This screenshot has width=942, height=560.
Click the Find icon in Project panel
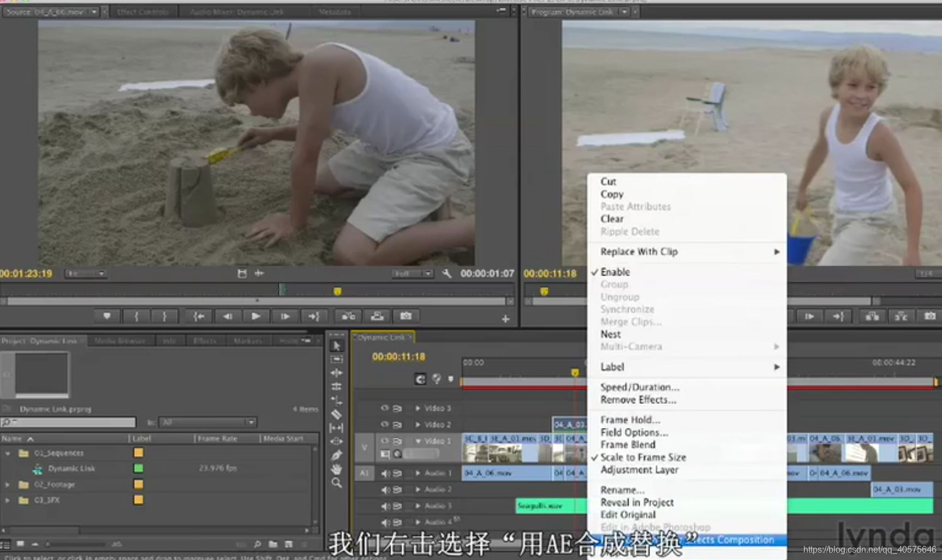point(257,544)
